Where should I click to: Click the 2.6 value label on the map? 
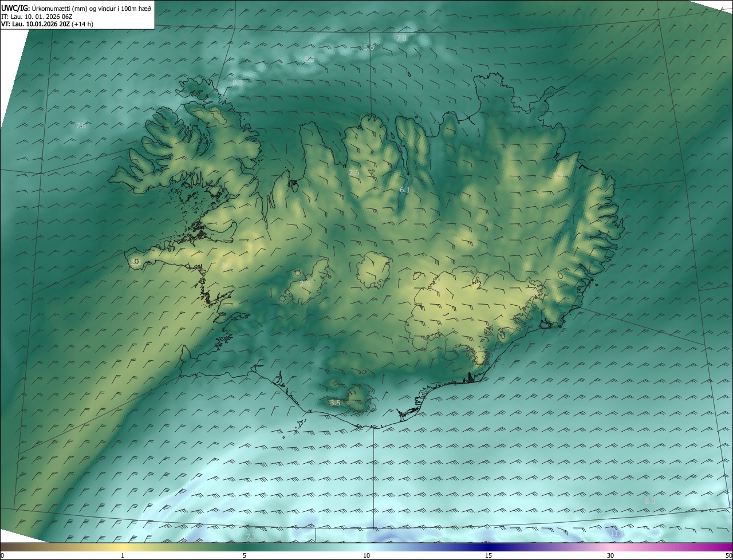pos(354,172)
